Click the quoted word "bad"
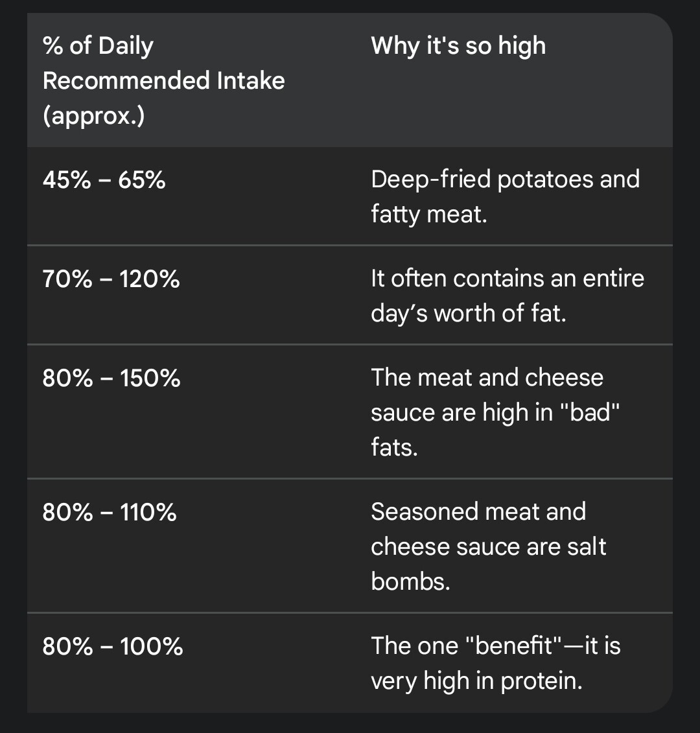 click(589, 413)
